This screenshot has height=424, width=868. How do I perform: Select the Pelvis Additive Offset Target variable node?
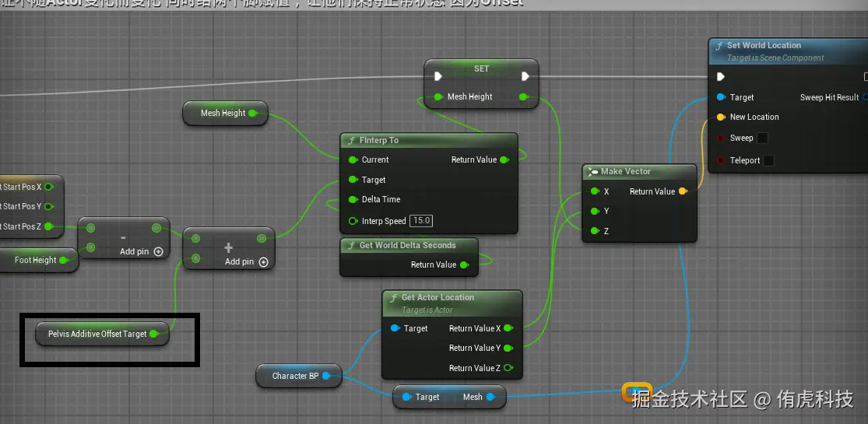point(103,334)
